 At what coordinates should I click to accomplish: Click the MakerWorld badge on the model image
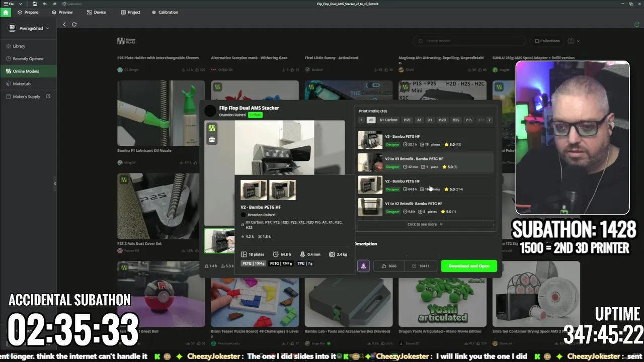click(212, 128)
